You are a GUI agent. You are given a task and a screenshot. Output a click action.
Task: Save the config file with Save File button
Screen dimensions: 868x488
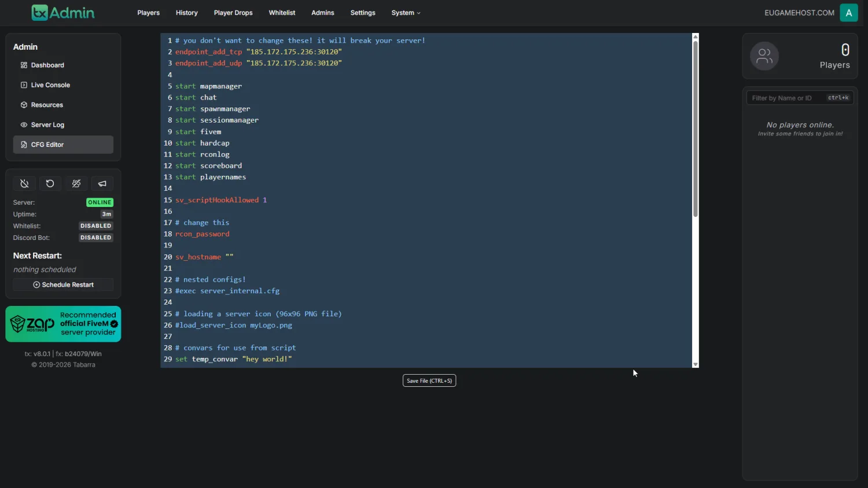(429, 380)
